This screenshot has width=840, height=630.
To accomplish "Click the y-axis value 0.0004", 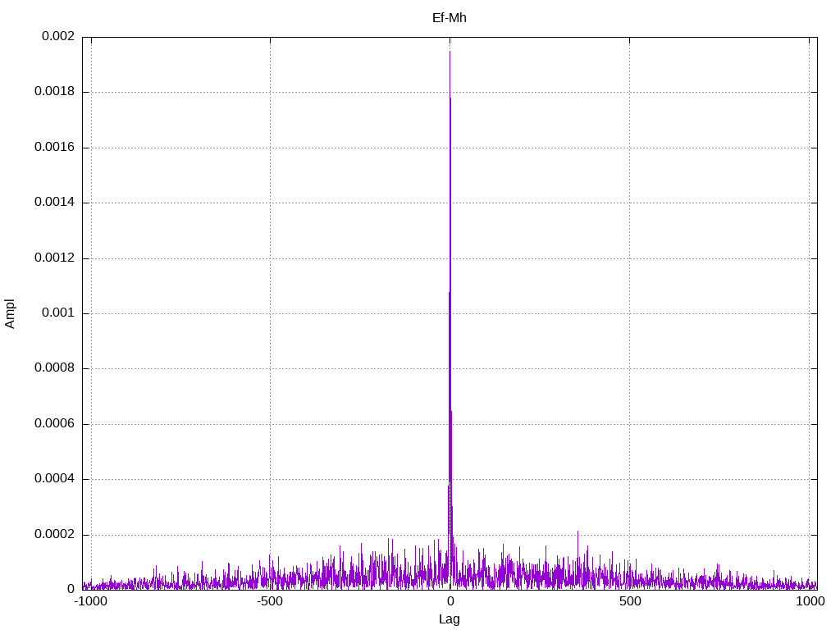I will (54, 479).
